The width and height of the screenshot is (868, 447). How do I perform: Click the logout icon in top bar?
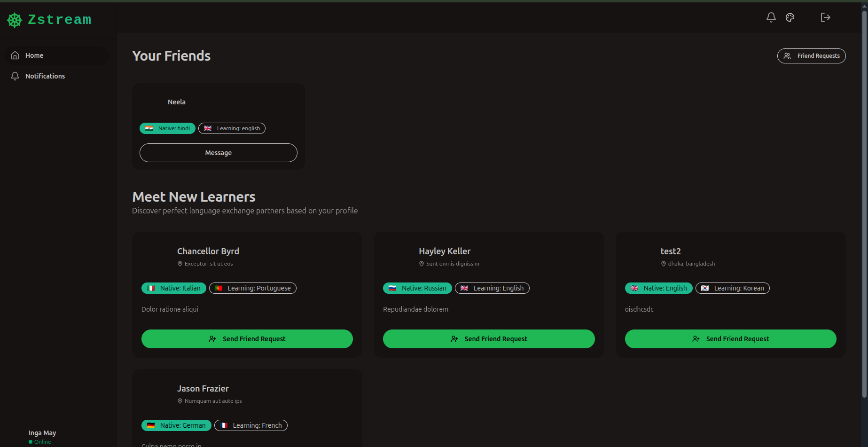coord(825,17)
